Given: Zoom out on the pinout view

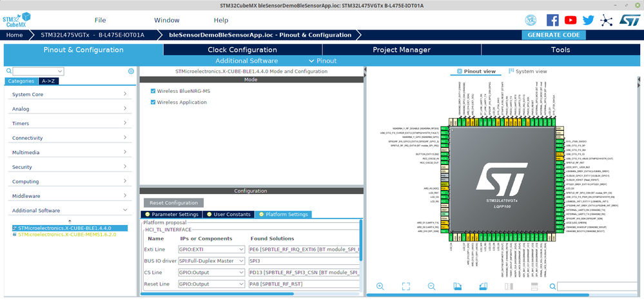Looking at the screenshot, I should pos(431,287).
